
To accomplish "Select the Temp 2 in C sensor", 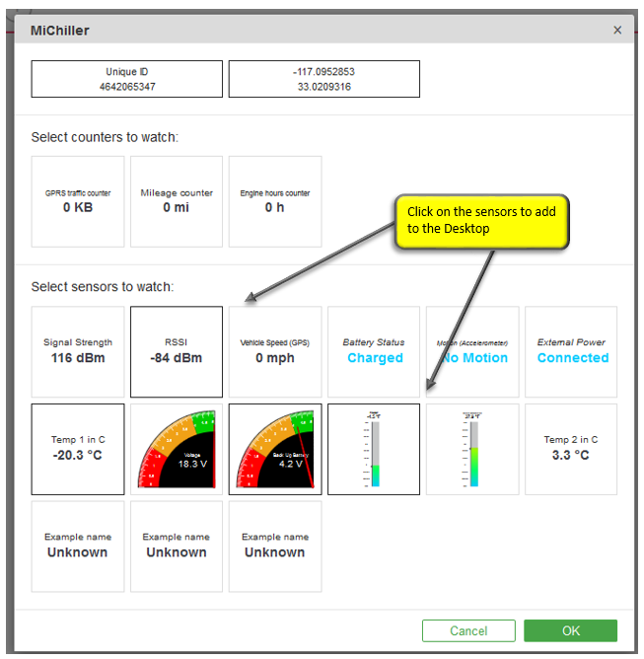I will pos(572,449).
